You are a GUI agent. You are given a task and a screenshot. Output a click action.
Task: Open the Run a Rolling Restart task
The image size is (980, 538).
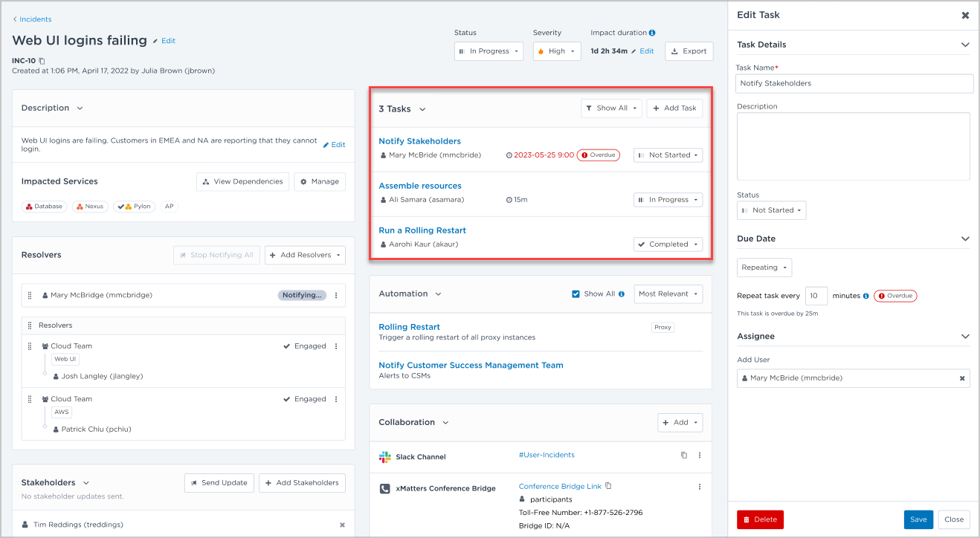[422, 230]
